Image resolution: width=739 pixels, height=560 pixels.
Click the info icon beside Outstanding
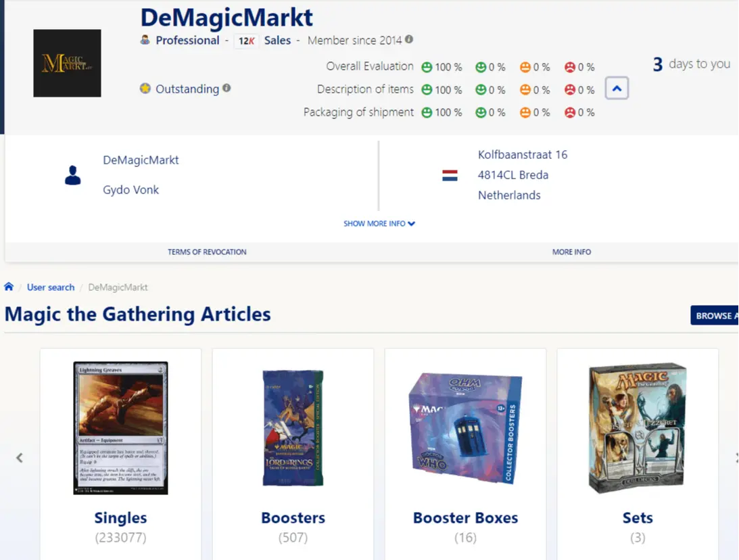[227, 89]
